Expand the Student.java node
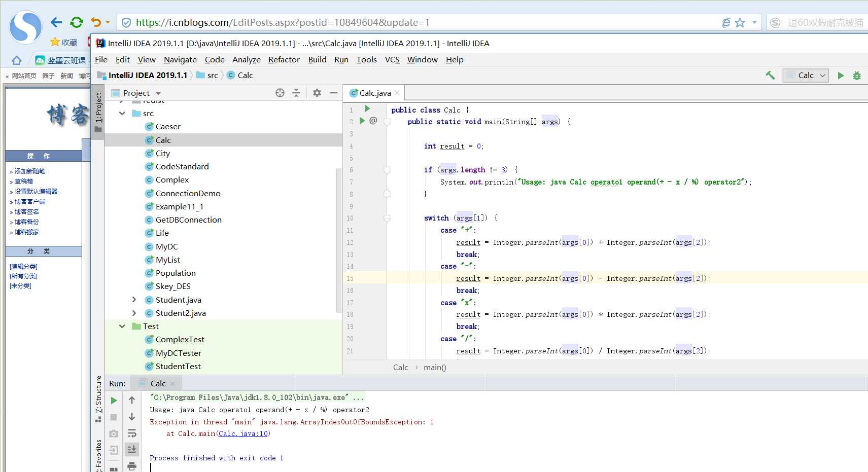The height and width of the screenshot is (472, 868). (x=134, y=300)
